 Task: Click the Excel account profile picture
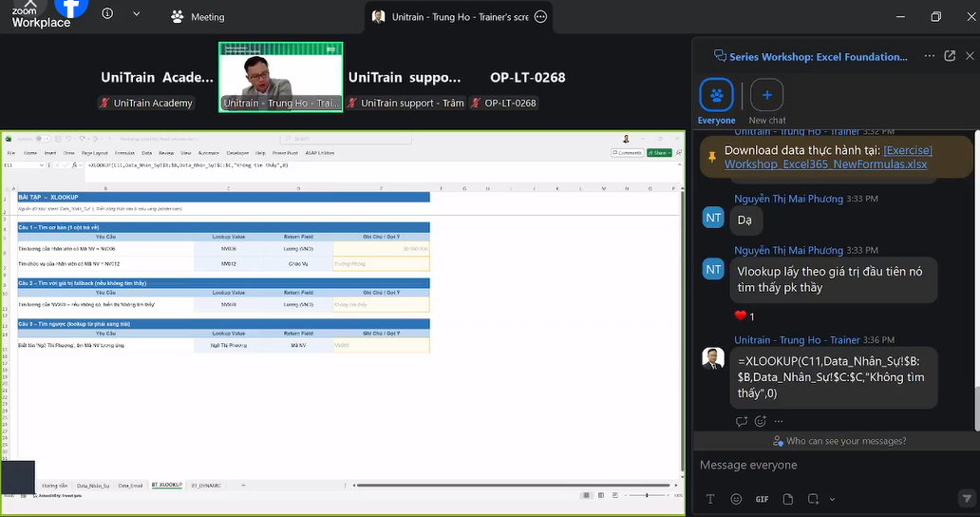(x=626, y=139)
